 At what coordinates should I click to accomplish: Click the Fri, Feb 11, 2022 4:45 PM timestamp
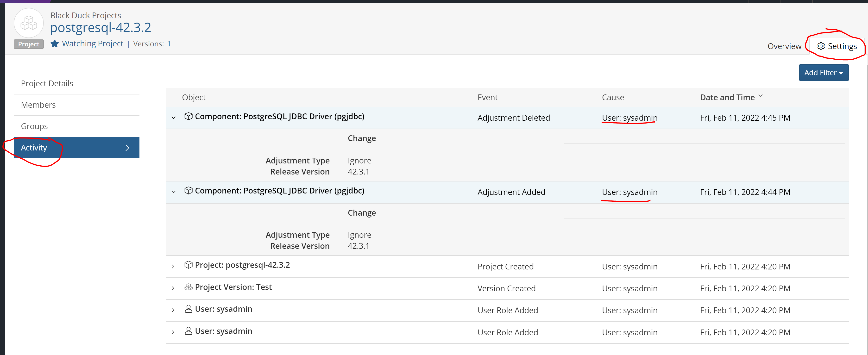[745, 118]
